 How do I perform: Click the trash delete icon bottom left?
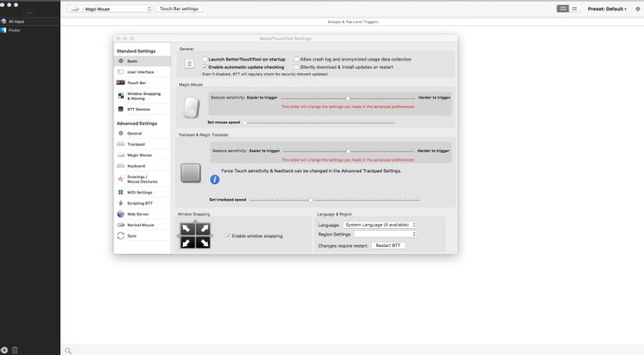pyautogui.click(x=15, y=350)
